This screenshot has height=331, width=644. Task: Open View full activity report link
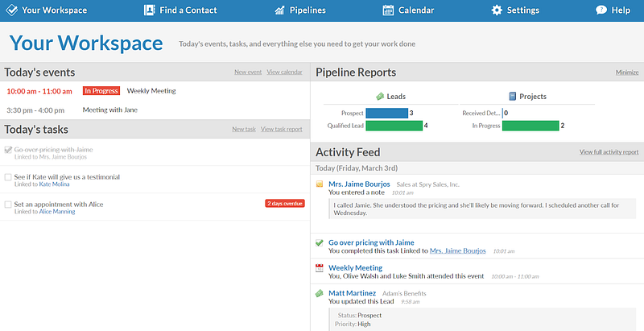click(609, 151)
